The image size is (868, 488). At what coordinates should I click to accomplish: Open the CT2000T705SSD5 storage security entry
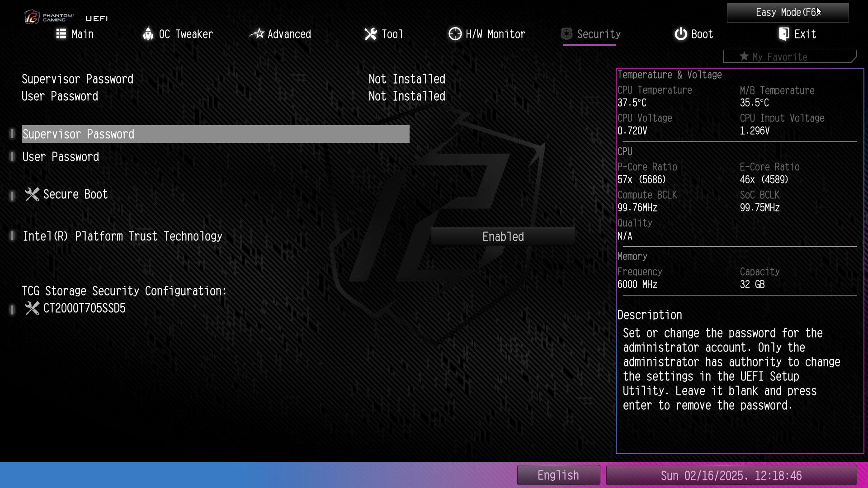(x=84, y=308)
